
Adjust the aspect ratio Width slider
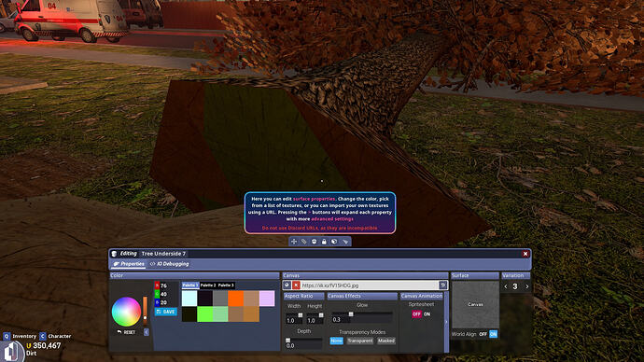[x=301, y=315]
